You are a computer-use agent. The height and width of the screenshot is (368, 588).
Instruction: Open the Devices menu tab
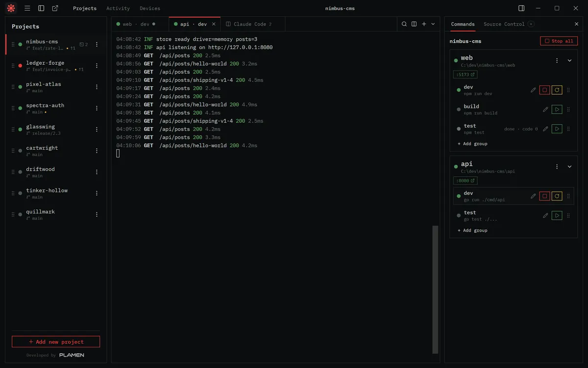150,8
